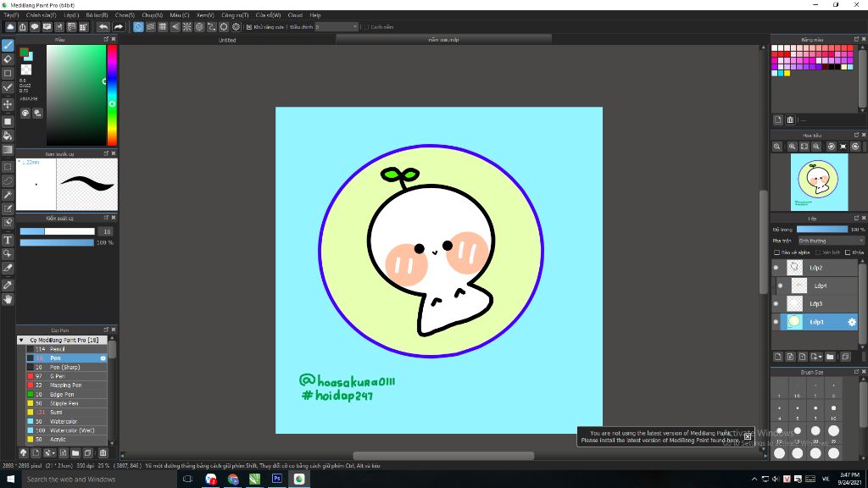The width and height of the screenshot is (868, 488).
Task: Enable the grid snap icon
Action: [x=163, y=26]
